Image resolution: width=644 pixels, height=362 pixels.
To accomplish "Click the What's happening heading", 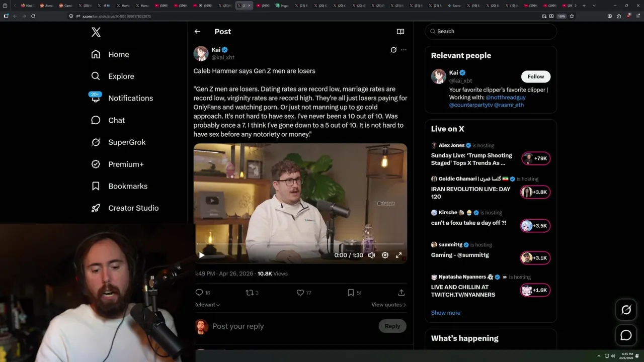I will point(465,338).
